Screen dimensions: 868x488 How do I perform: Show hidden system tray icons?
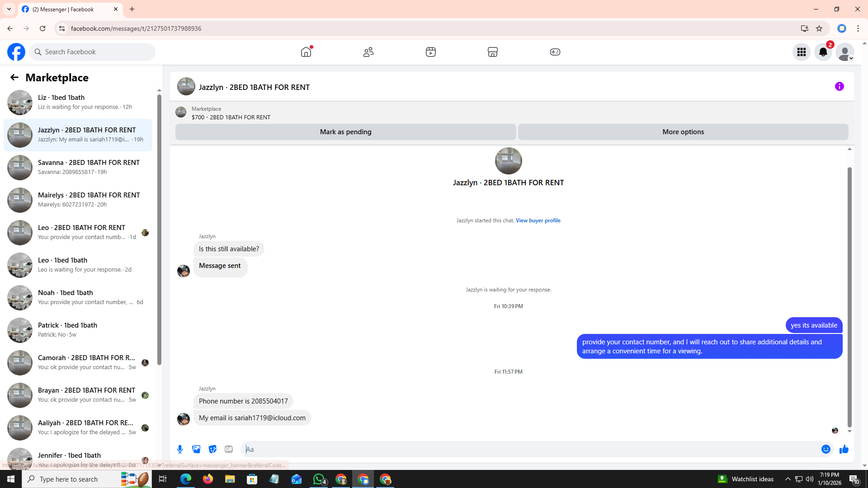788,479
